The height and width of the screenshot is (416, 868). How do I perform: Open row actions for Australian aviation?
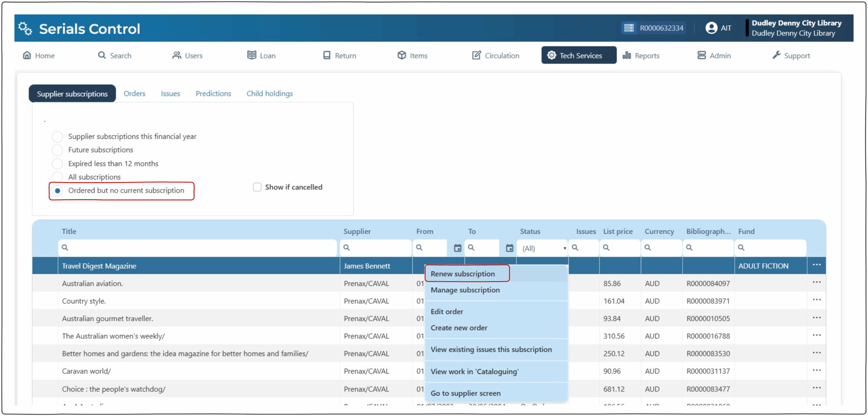(x=816, y=283)
